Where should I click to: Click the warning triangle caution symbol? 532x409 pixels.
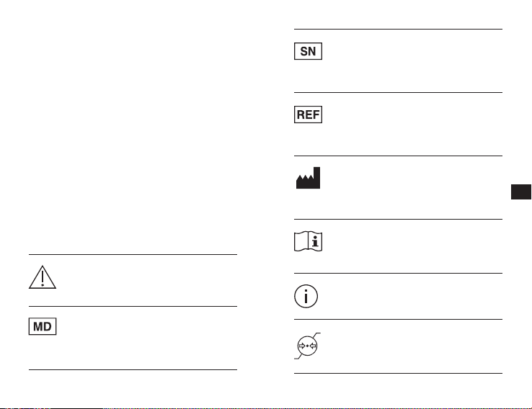43,277
